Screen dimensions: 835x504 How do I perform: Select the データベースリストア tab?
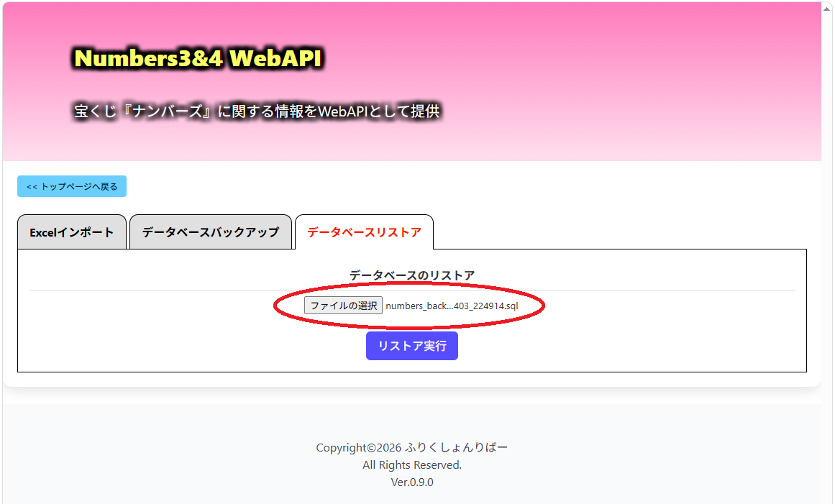tap(364, 232)
